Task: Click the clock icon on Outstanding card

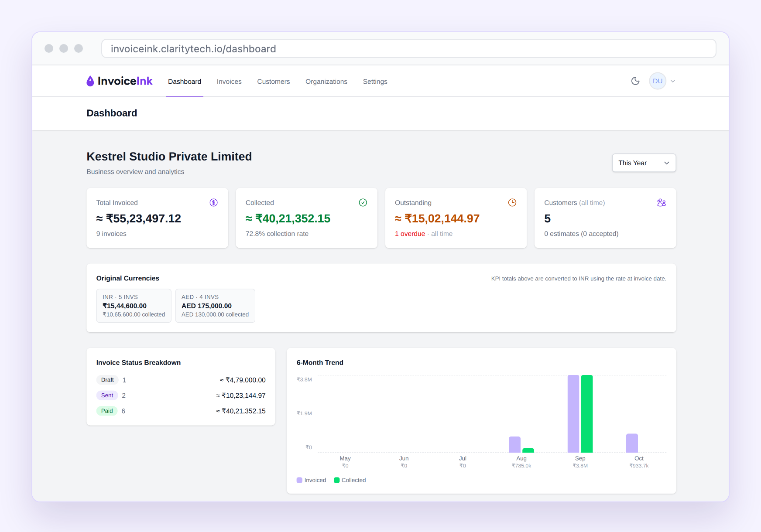Action: [x=512, y=202]
